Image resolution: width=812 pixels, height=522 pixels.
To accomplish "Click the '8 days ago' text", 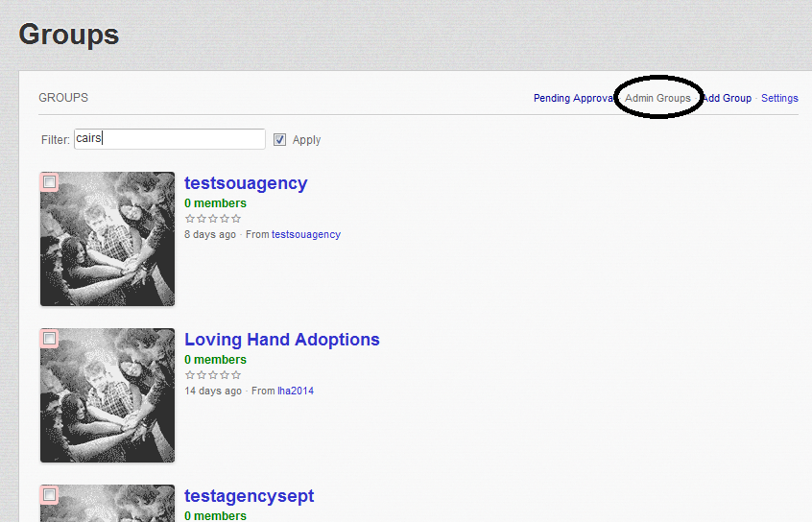I will pos(210,234).
